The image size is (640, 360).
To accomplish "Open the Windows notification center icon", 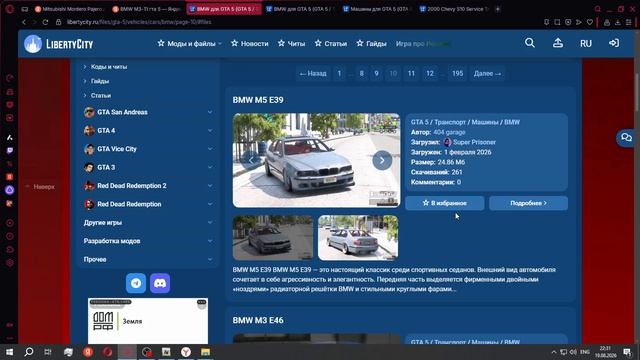I will (627, 352).
